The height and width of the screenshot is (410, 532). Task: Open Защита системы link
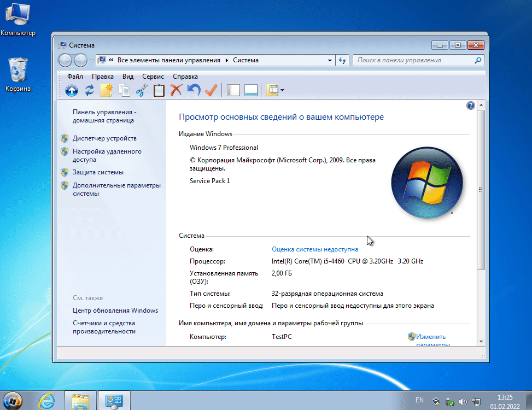[98, 172]
